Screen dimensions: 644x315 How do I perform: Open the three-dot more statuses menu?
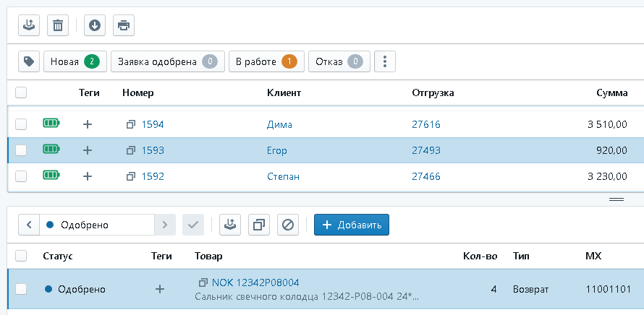pyautogui.click(x=385, y=61)
